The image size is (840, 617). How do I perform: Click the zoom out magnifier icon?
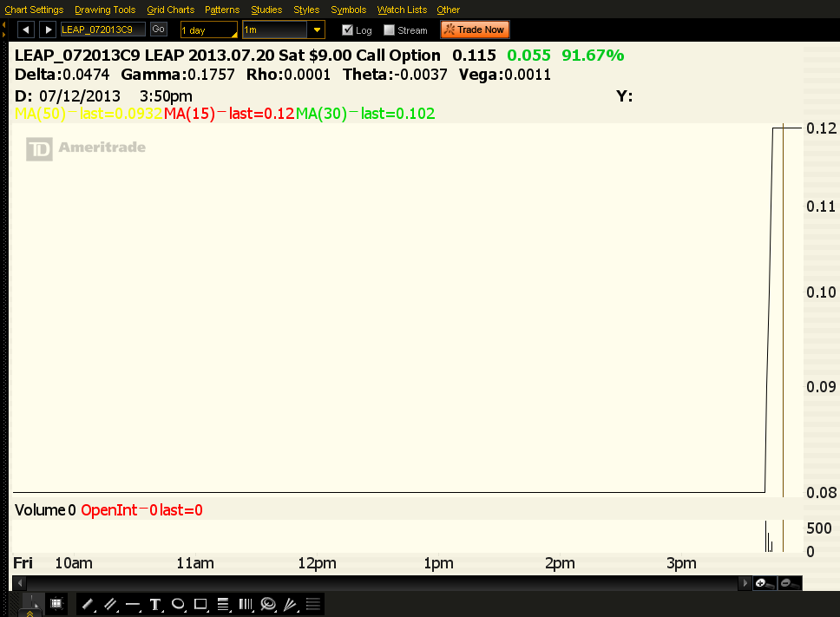pos(789,583)
